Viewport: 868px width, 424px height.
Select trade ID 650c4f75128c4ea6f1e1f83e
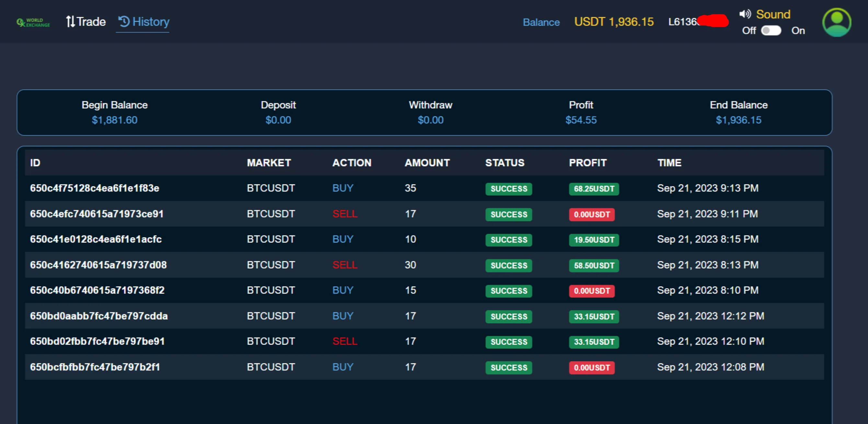coord(94,188)
